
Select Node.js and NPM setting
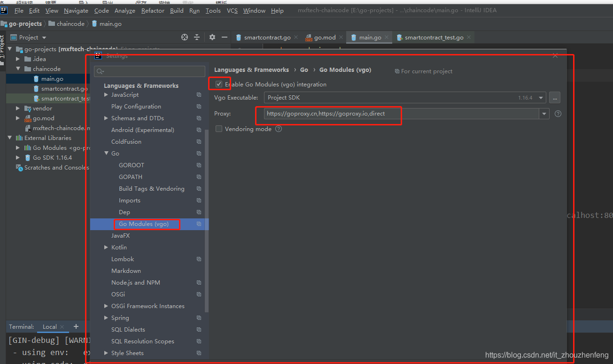tap(136, 283)
